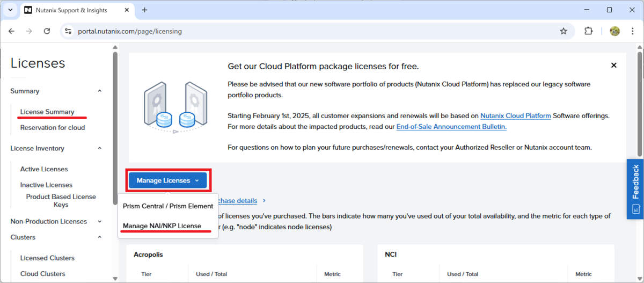Image resolution: width=644 pixels, height=283 pixels.
Task: Collapse the Clusters sidebar section
Action: [100, 237]
